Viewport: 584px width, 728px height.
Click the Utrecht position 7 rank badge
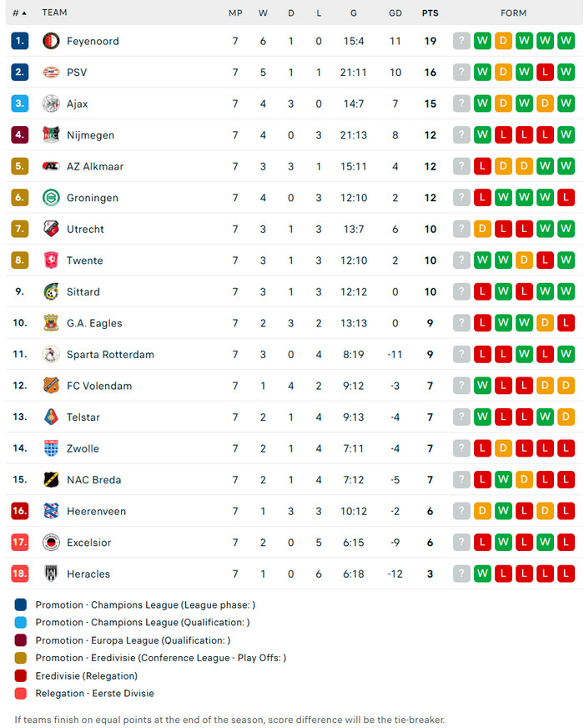click(20, 229)
